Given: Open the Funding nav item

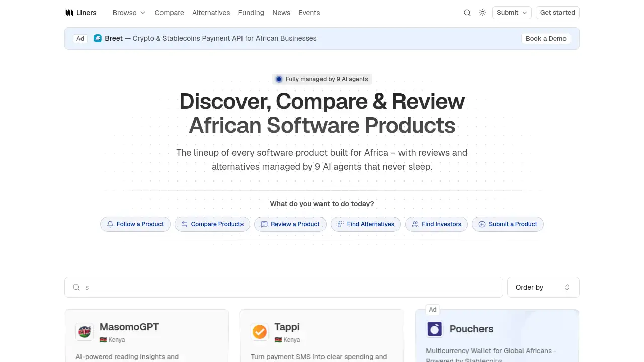Looking at the screenshot, I should [x=251, y=13].
